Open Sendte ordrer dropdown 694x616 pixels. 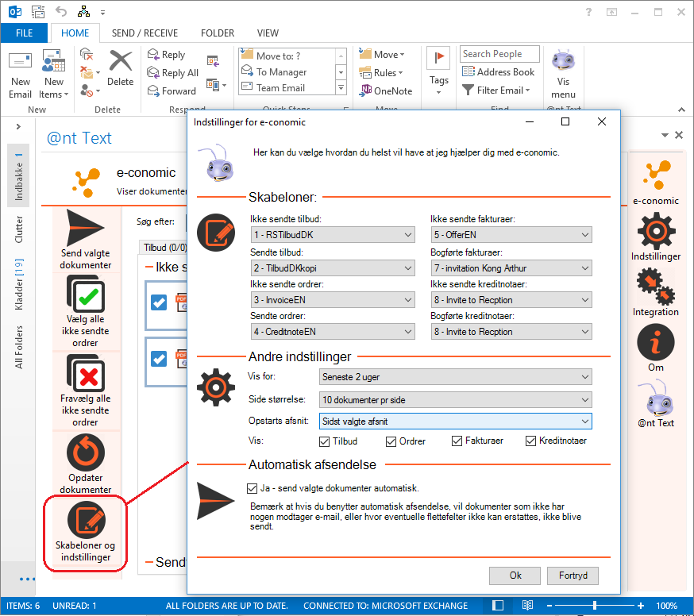click(333, 332)
